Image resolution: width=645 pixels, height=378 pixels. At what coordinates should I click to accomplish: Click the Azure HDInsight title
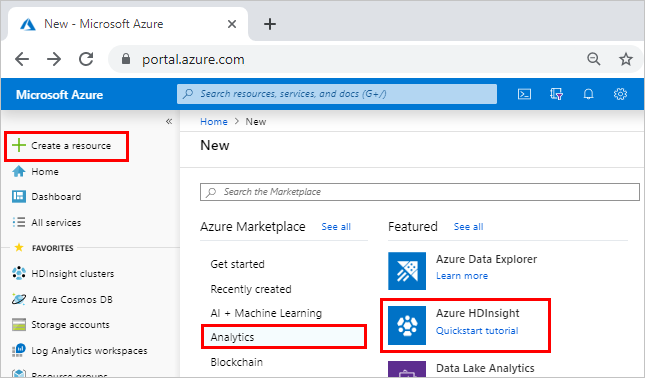click(477, 313)
